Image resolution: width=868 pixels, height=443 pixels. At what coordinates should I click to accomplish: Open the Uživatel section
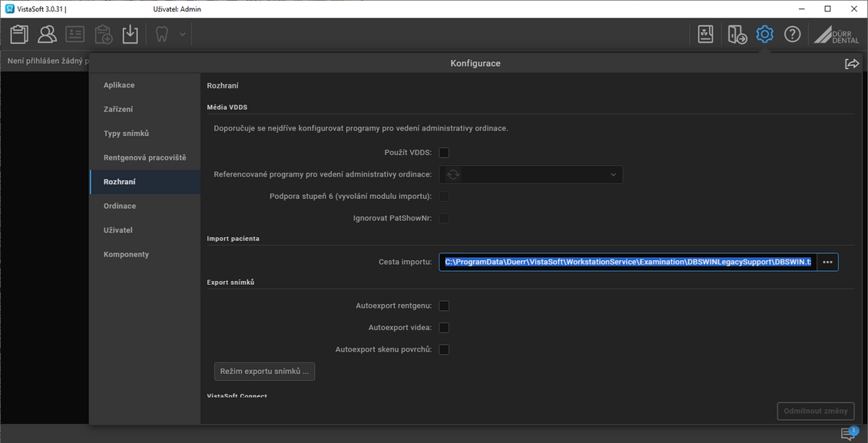pos(145,230)
